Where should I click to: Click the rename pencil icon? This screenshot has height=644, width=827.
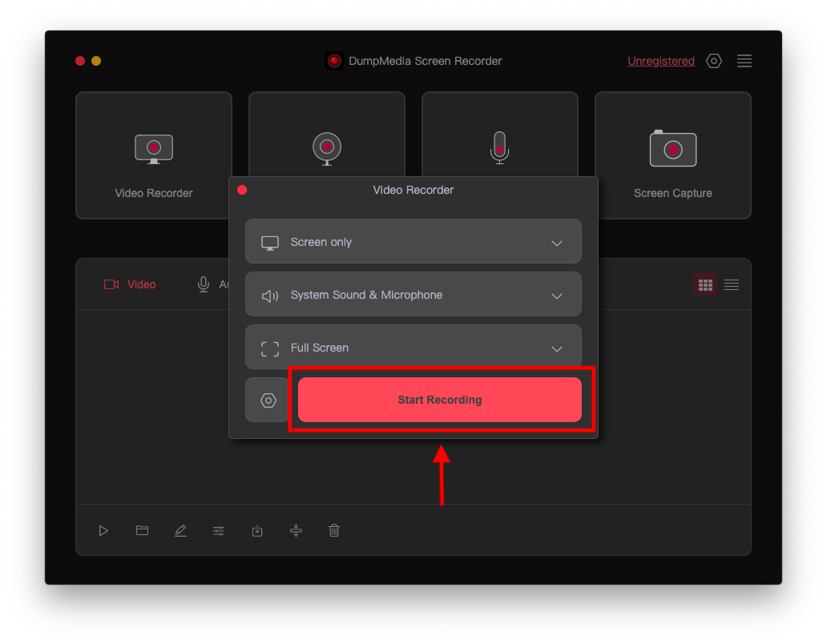tap(180, 530)
